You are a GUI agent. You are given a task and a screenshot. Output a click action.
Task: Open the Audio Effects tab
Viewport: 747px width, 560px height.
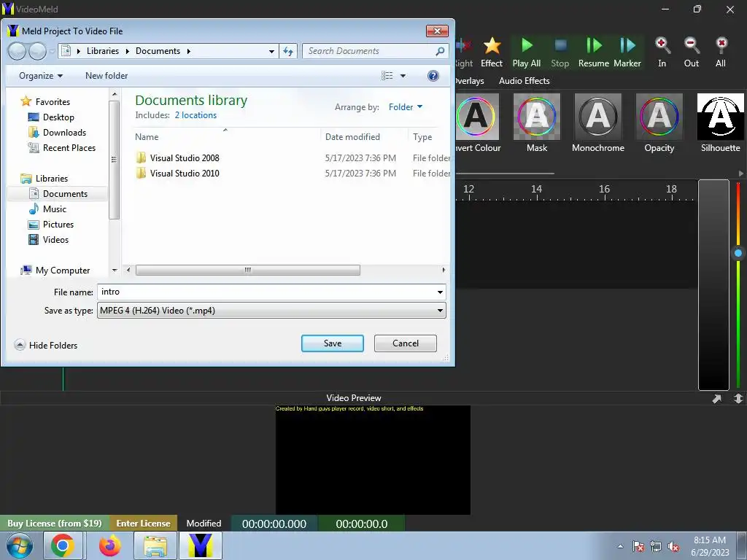tap(524, 81)
